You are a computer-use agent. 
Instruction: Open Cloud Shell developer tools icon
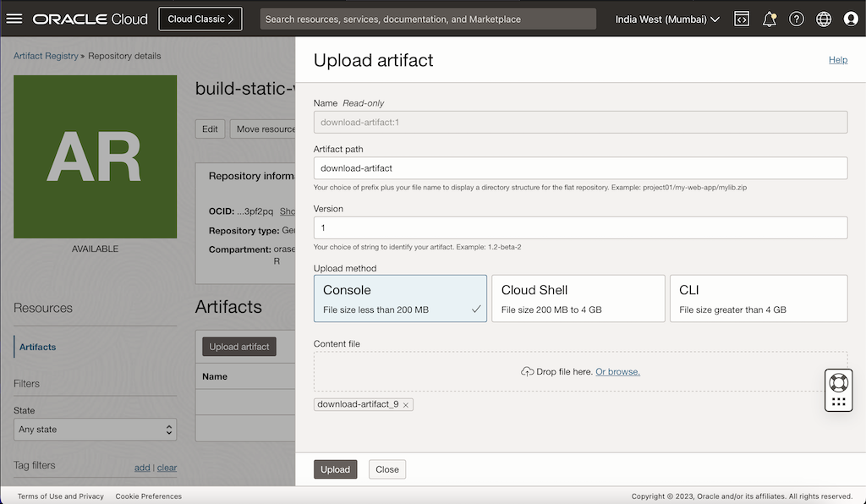point(742,19)
